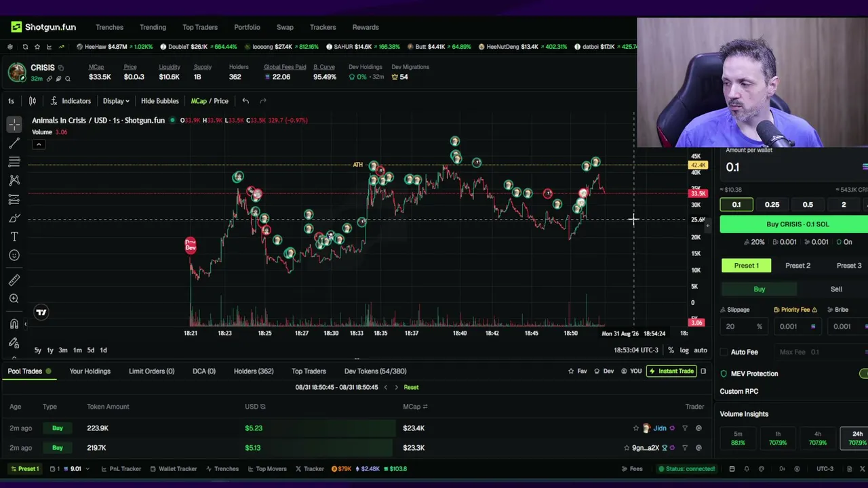This screenshot has height=488, width=868.
Task: Open Top Traders page
Action: tap(200, 27)
